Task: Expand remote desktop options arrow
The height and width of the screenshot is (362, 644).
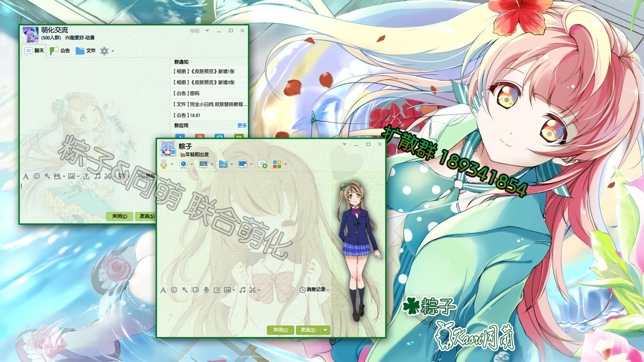Action: [x=252, y=165]
